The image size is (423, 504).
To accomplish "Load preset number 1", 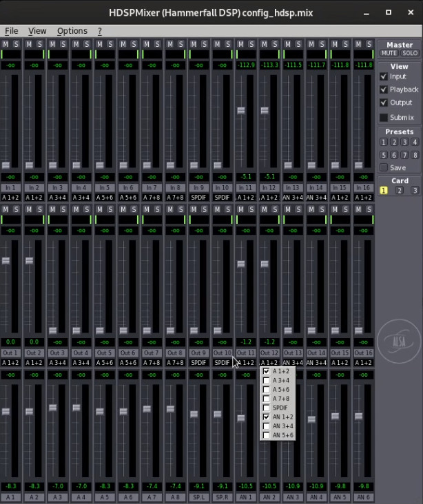I will [384, 142].
